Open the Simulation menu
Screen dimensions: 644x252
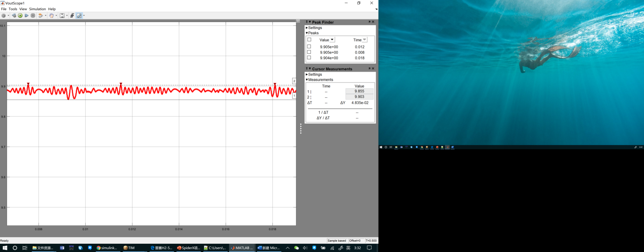(x=37, y=9)
